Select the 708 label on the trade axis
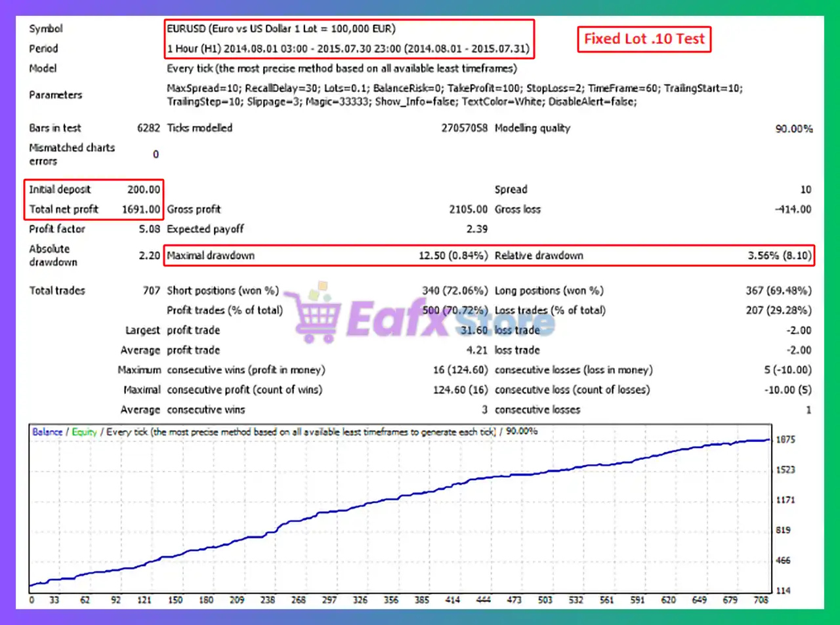 [761, 599]
